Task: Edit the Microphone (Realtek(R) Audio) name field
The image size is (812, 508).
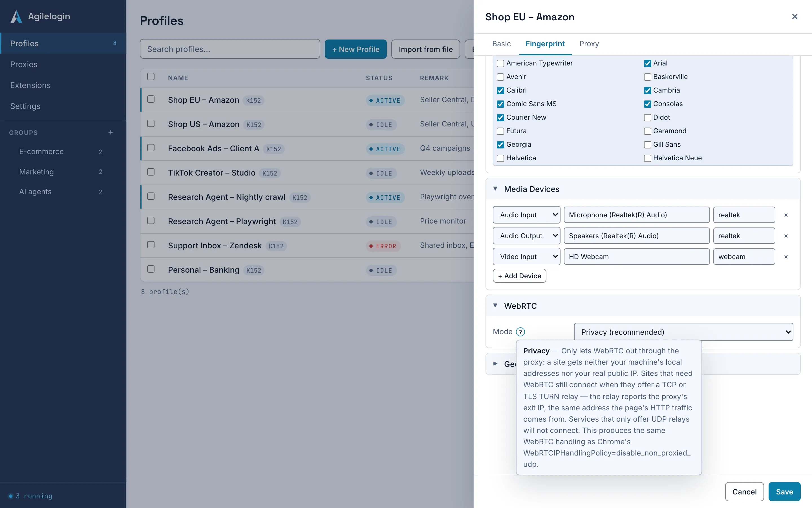Action: click(637, 215)
